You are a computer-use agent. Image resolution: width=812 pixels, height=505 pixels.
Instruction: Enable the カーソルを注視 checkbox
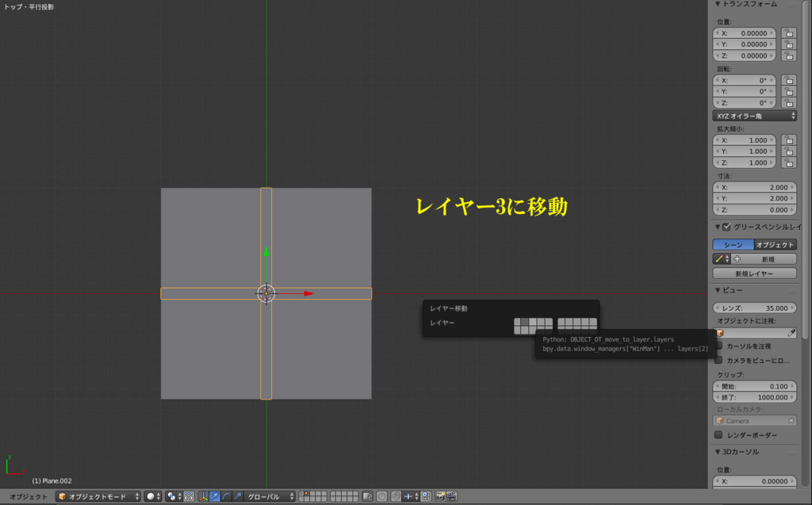pos(718,346)
